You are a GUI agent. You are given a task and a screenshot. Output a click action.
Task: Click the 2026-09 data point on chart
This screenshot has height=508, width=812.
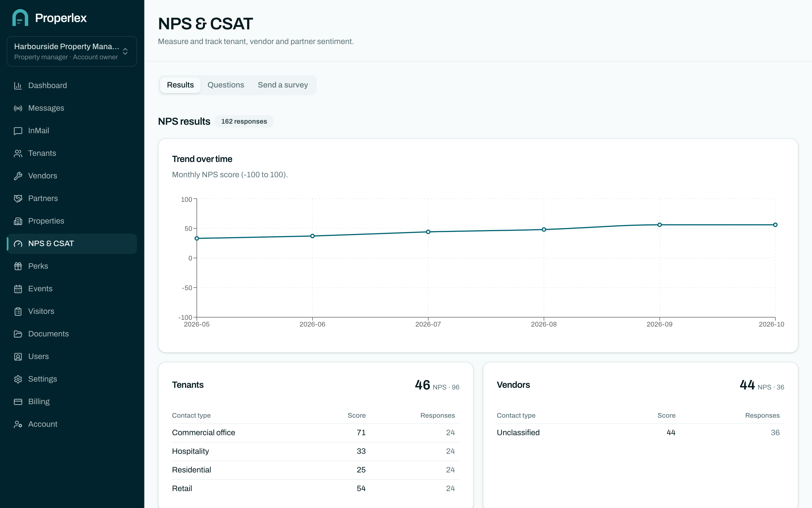point(660,225)
